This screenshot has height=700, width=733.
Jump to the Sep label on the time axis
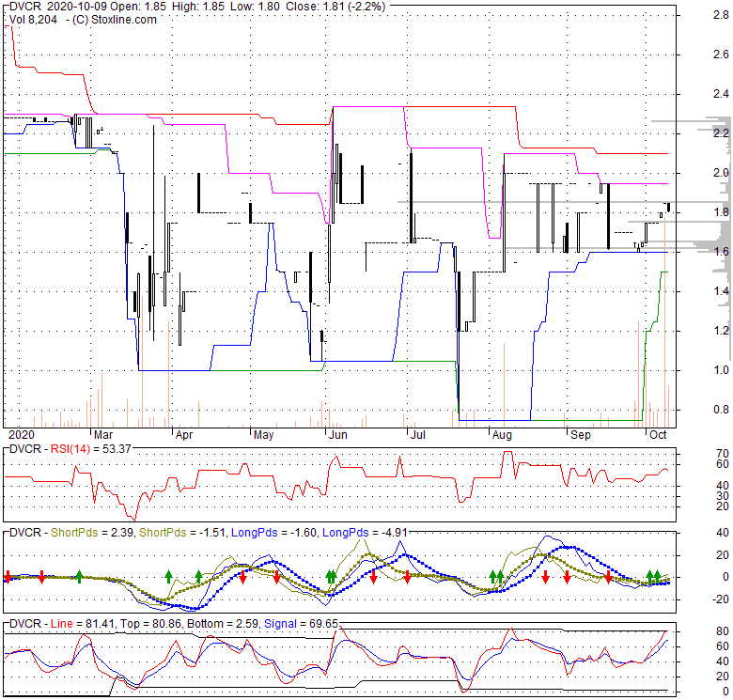click(x=581, y=435)
